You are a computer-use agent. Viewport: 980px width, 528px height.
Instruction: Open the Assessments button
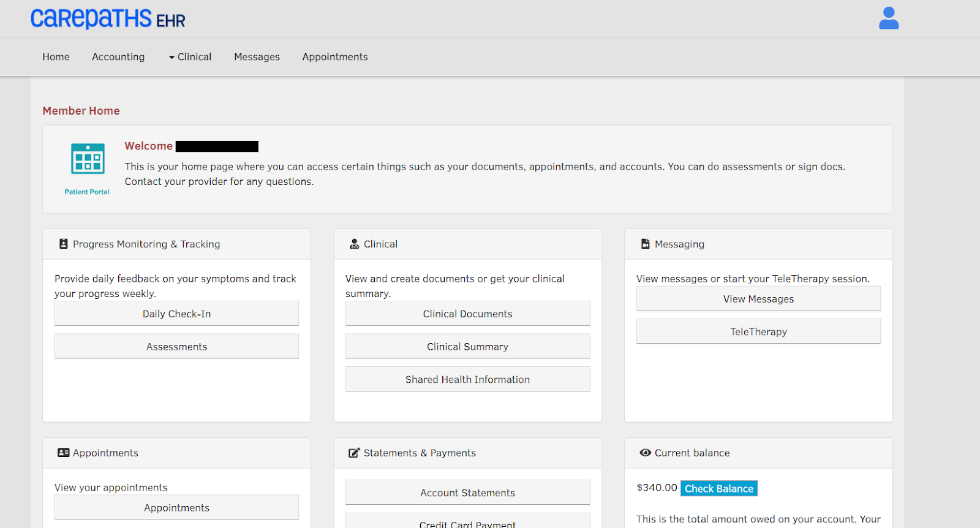coord(176,346)
